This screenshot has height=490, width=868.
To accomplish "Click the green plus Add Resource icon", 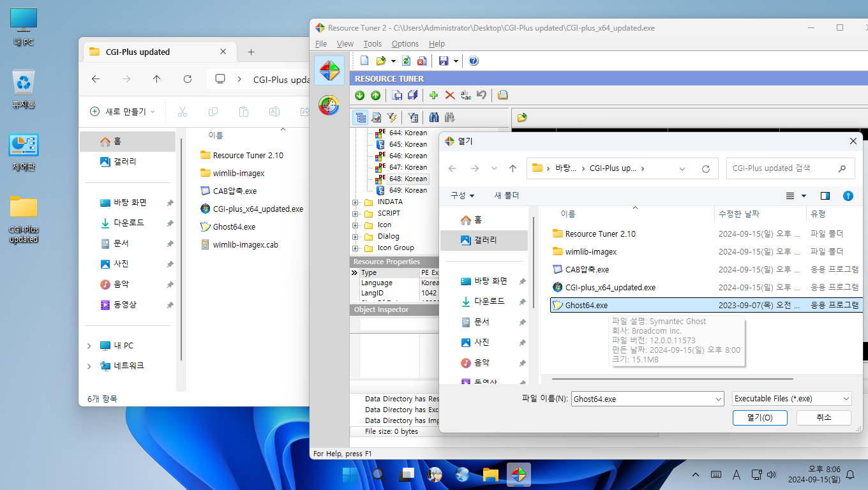I will (x=434, y=95).
